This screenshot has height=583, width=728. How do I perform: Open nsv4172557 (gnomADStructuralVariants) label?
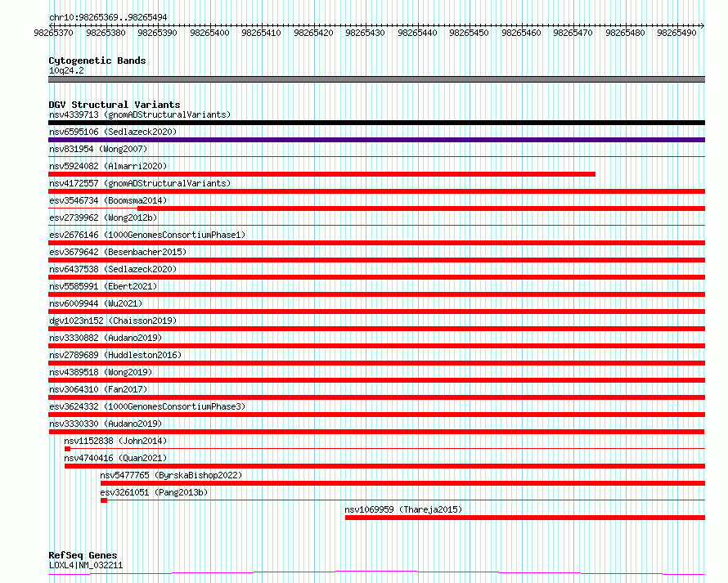click(x=140, y=183)
